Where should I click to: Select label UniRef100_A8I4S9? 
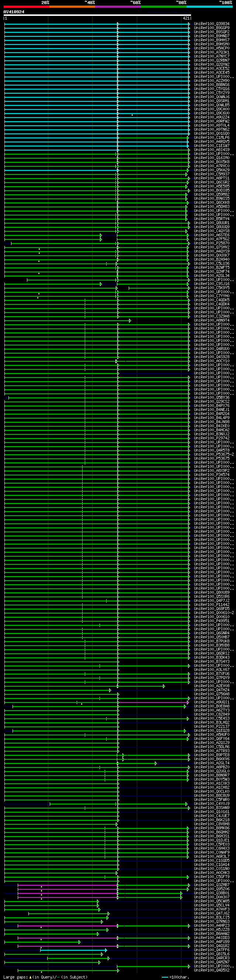(x=212, y=150)
